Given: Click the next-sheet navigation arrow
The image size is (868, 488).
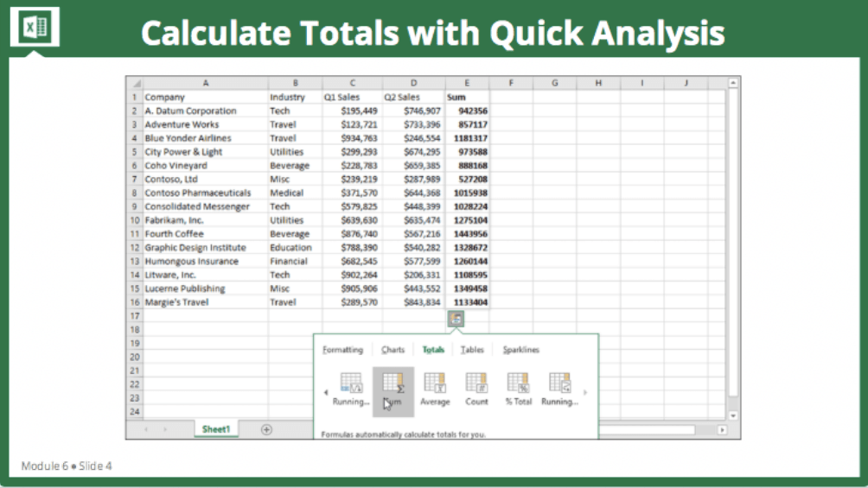Looking at the screenshot, I should pyautogui.click(x=165, y=429).
